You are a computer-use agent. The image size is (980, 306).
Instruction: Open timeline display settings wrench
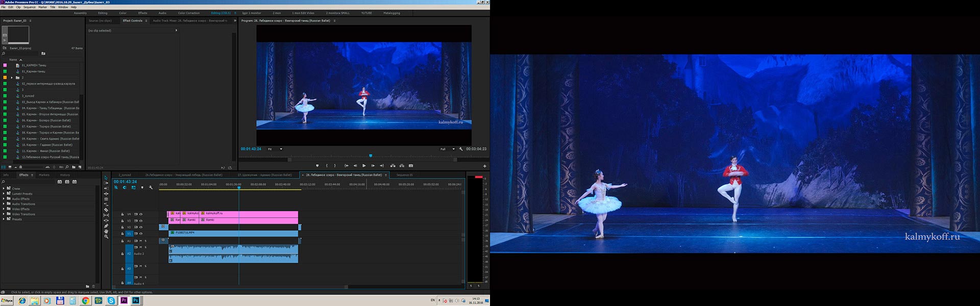[x=151, y=188]
